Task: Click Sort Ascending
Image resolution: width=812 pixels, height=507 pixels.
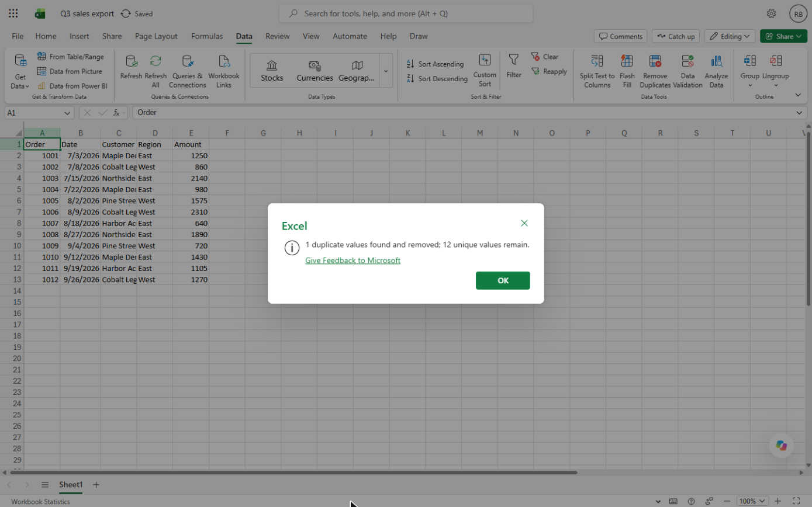Action: 435,64
